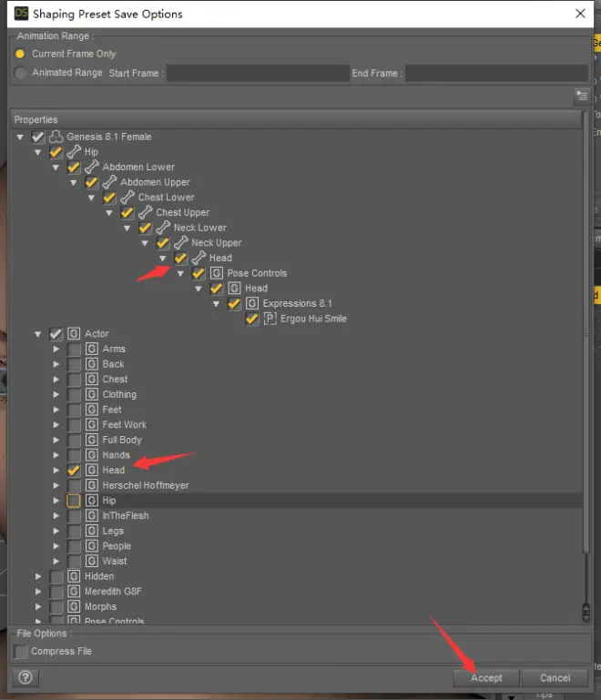Check the Hidden group checkbox
The width and height of the screenshot is (601, 700).
[x=56, y=576]
